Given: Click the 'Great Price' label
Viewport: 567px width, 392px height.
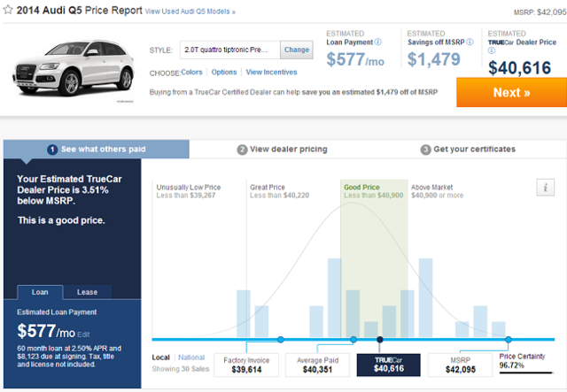Looking at the screenshot, I should [x=268, y=187].
